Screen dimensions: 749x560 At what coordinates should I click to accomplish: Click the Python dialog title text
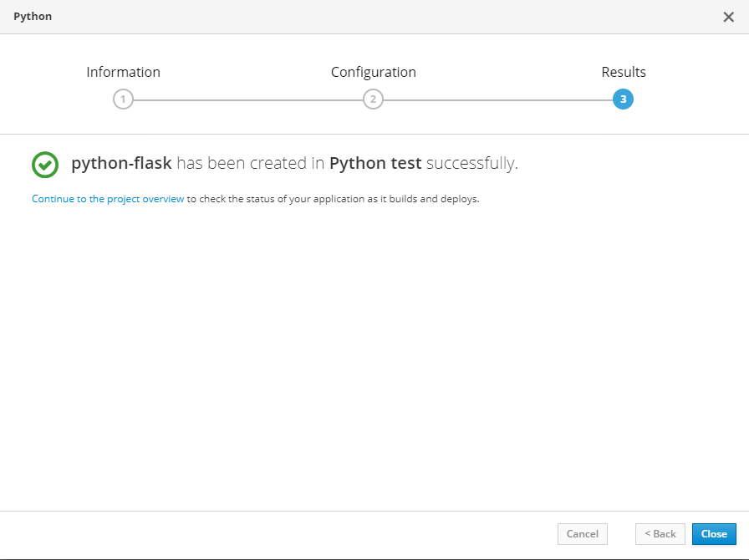33,17
